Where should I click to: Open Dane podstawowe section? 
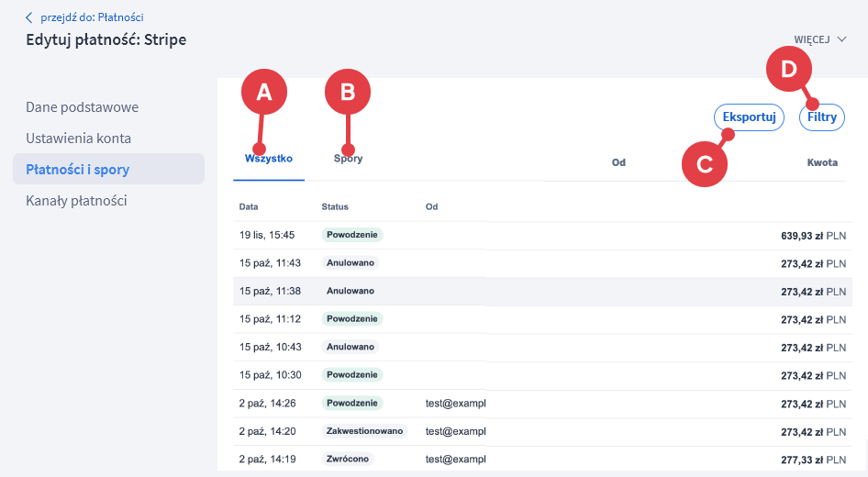tap(83, 107)
